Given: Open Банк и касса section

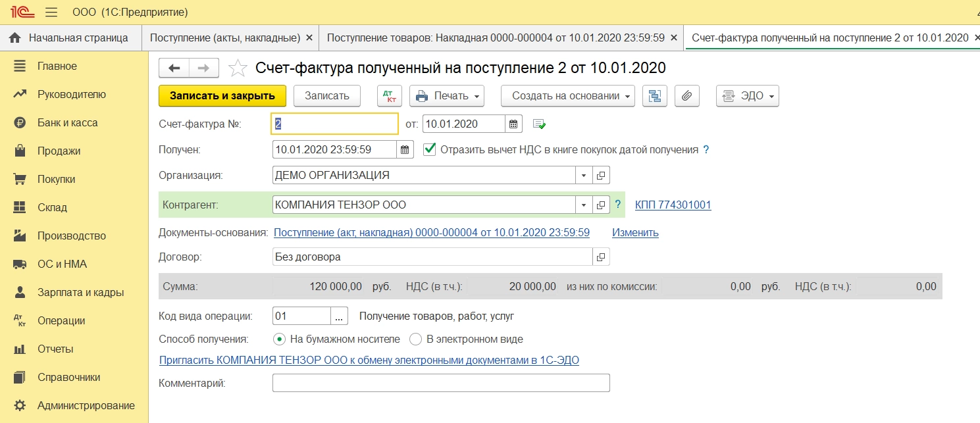Looking at the screenshot, I should (67, 122).
